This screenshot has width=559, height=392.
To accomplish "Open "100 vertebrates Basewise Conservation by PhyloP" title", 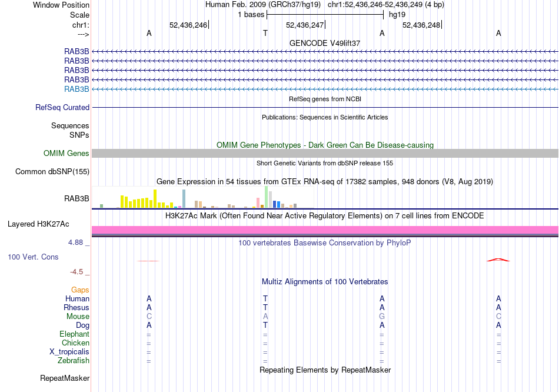I will (325, 243).
